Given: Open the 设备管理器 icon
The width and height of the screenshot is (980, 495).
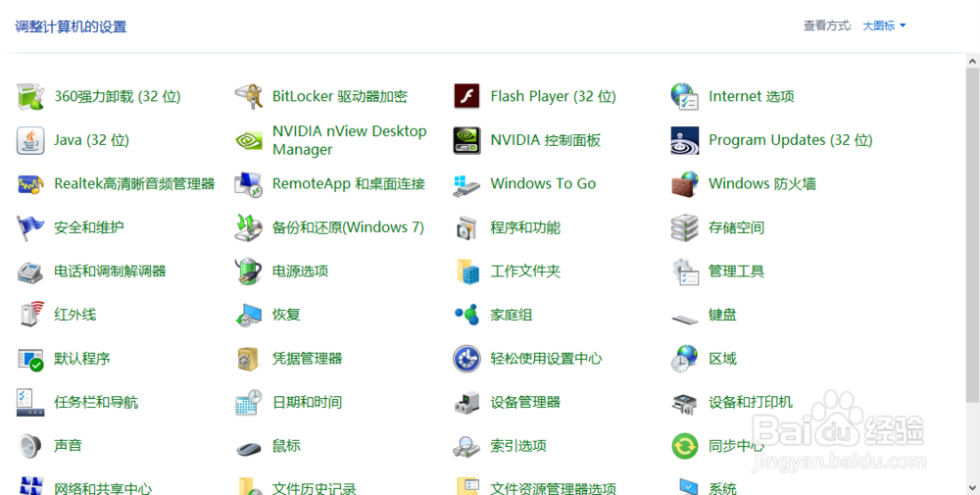Looking at the screenshot, I should (x=466, y=403).
